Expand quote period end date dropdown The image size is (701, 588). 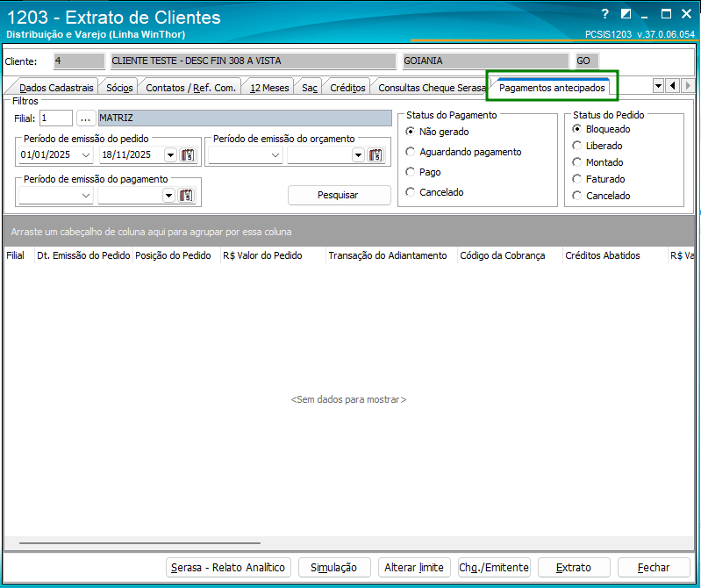358,155
